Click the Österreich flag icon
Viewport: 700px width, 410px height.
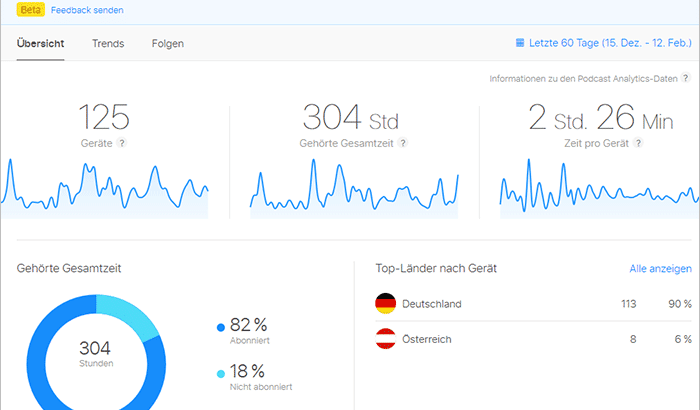point(385,339)
